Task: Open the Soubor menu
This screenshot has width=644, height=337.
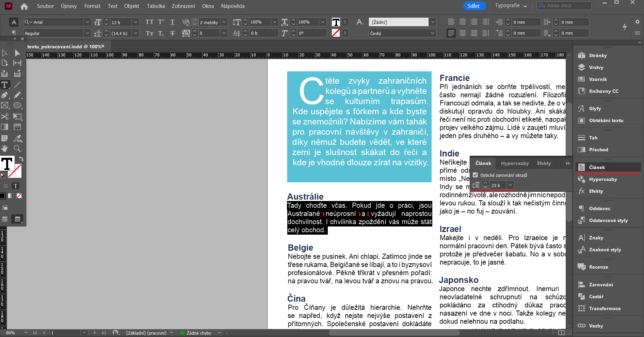Action: point(45,6)
